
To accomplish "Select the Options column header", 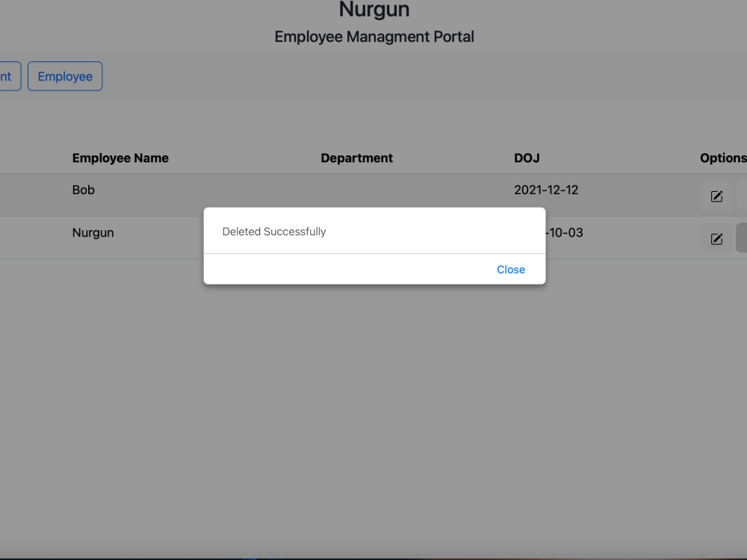I will click(723, 158).
